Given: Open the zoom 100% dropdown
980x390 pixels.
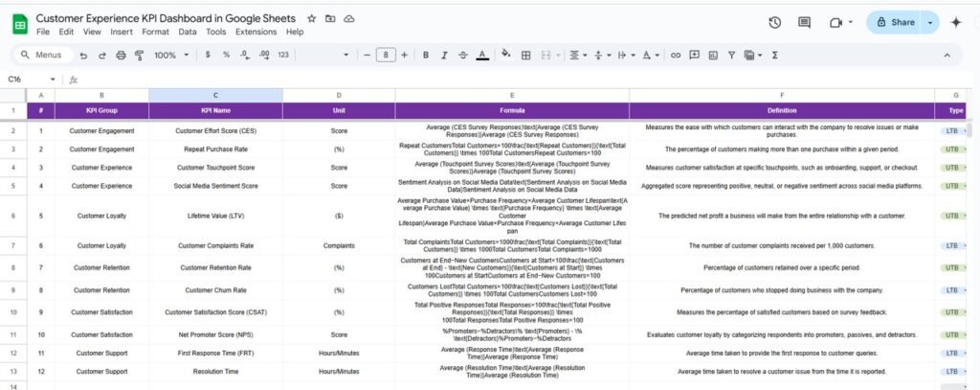Looking at the screenshot, I should click(x=171, y=55).
